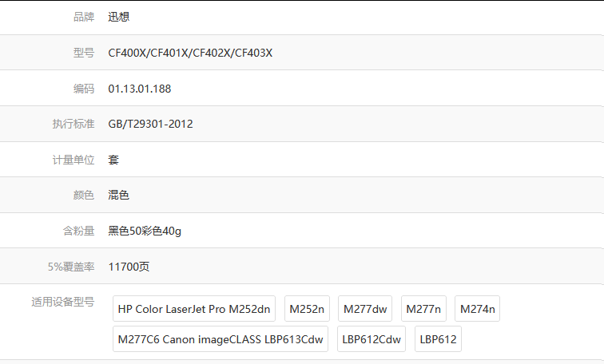This screenshot has height=364, width=604.
Task: Click the unit value 套
Action: 113,160
